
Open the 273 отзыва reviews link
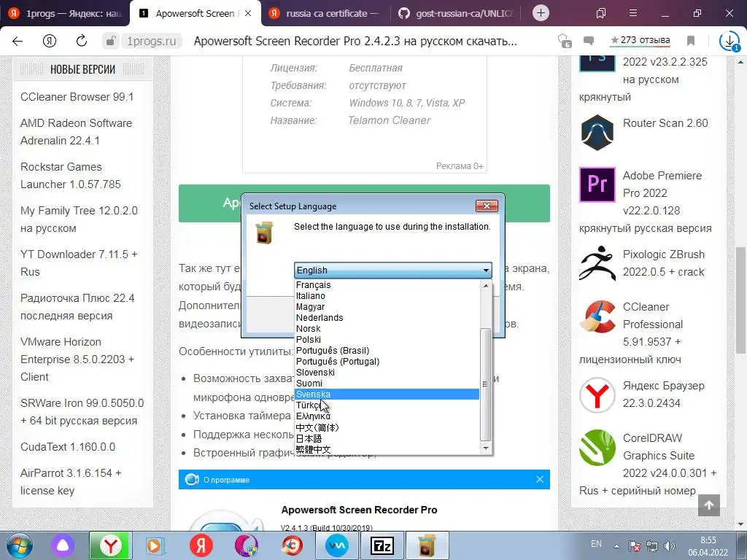(x=640, y=40)
